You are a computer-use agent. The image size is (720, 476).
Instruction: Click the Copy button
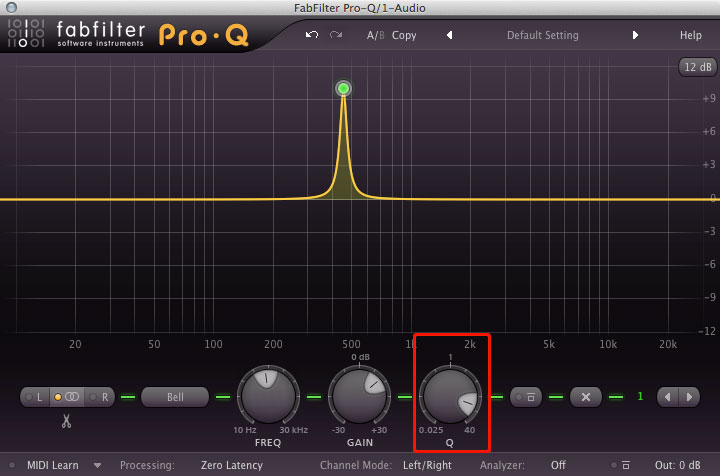(x=404, y=35)
